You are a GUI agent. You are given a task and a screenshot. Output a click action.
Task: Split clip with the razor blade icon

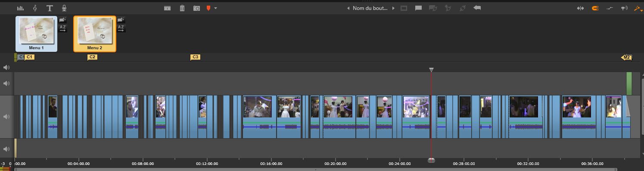click(x=168, y=8)
